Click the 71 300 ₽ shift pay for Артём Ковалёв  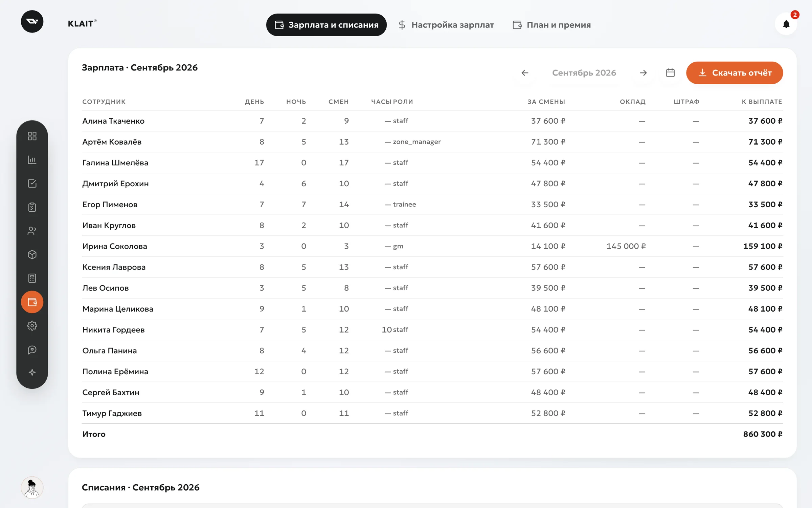pyautogui.click(x=548, y=142)
